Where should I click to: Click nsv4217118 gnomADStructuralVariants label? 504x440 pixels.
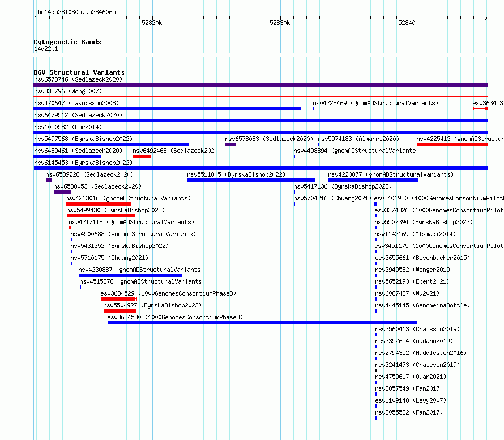131,222
